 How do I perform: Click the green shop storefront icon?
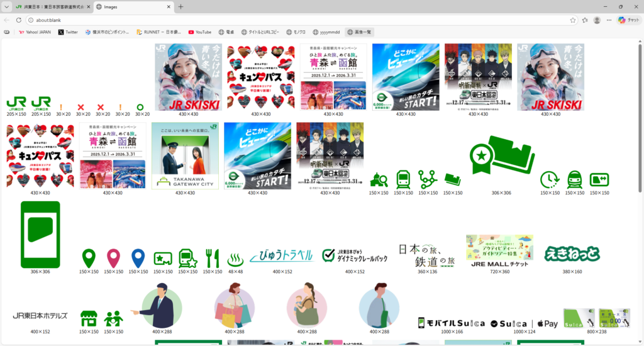pyautogui.click(x=89, y=318)
